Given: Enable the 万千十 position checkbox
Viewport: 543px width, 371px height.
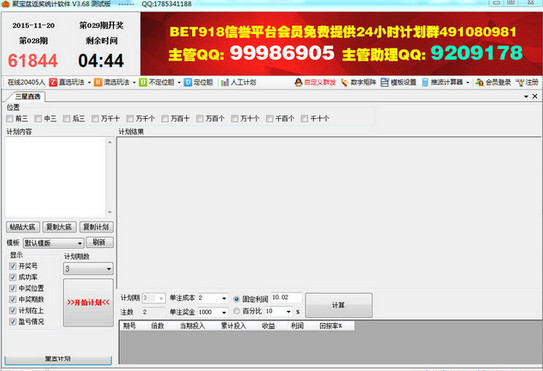Looking at the screenshot, I should (95, 119).
